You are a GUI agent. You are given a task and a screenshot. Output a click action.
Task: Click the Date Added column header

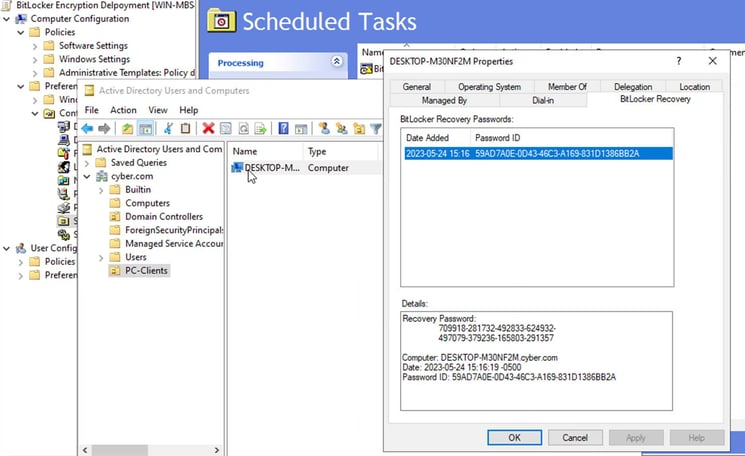click(436, 138)
